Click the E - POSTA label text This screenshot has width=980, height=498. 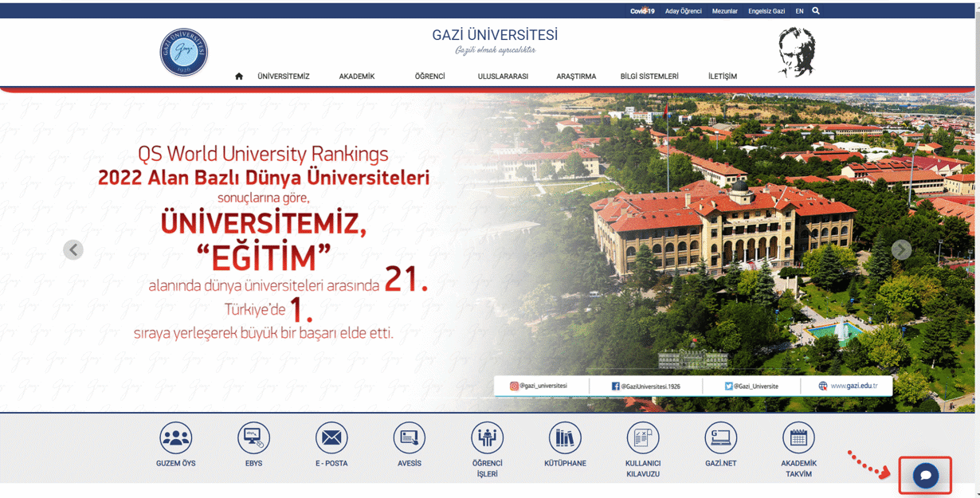click(331, 463)
